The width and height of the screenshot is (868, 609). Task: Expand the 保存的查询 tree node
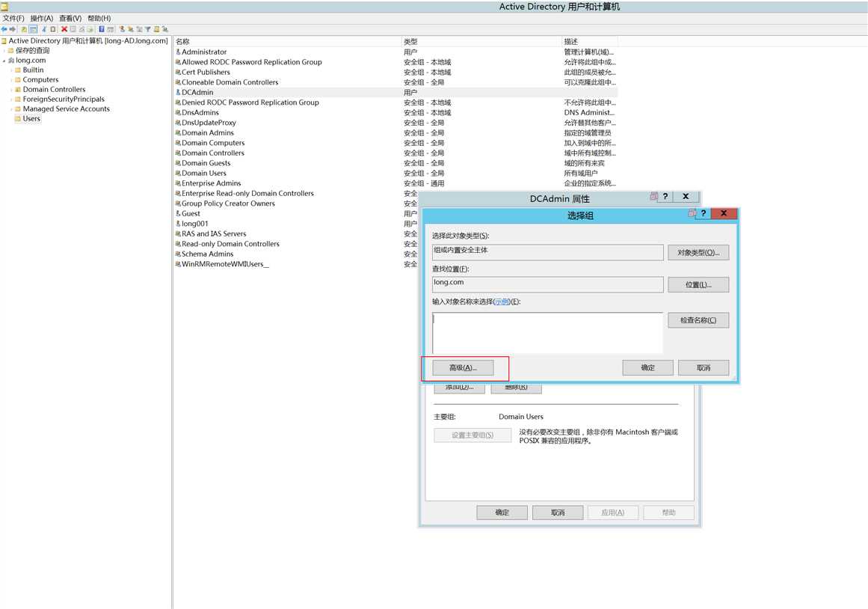click(x=4, y=50)
